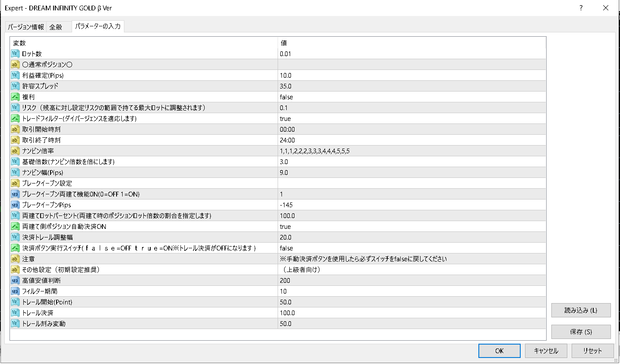
Task: Click the ナンピン幅 value 9.0
Action: coord(284,172)
